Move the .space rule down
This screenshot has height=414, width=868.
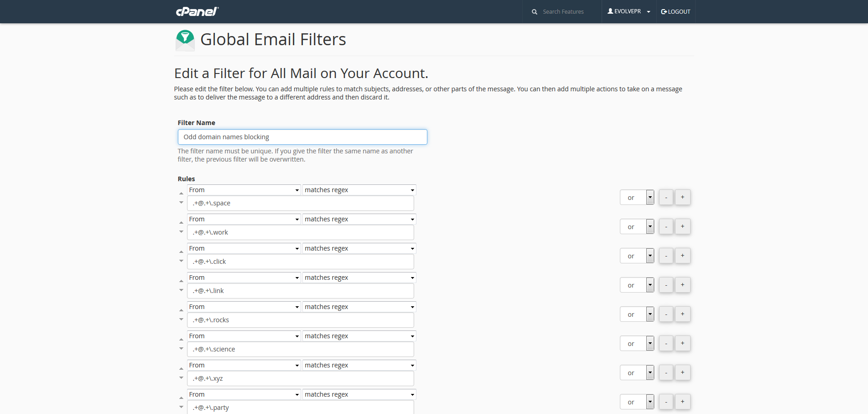coord(181,202)
